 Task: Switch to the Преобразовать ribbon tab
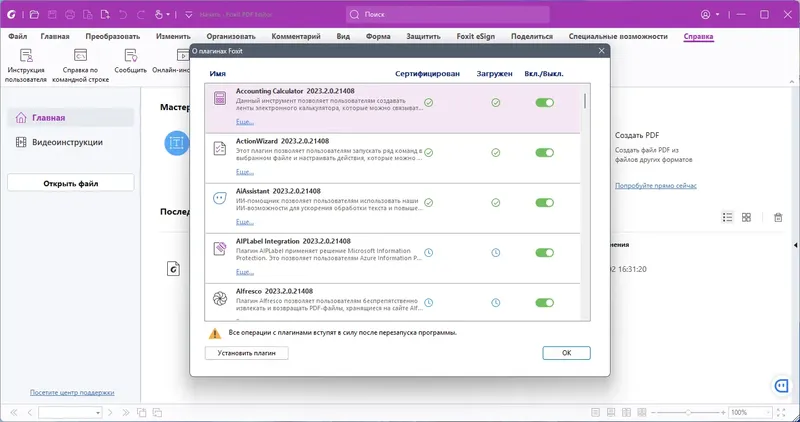coord(113,36)
